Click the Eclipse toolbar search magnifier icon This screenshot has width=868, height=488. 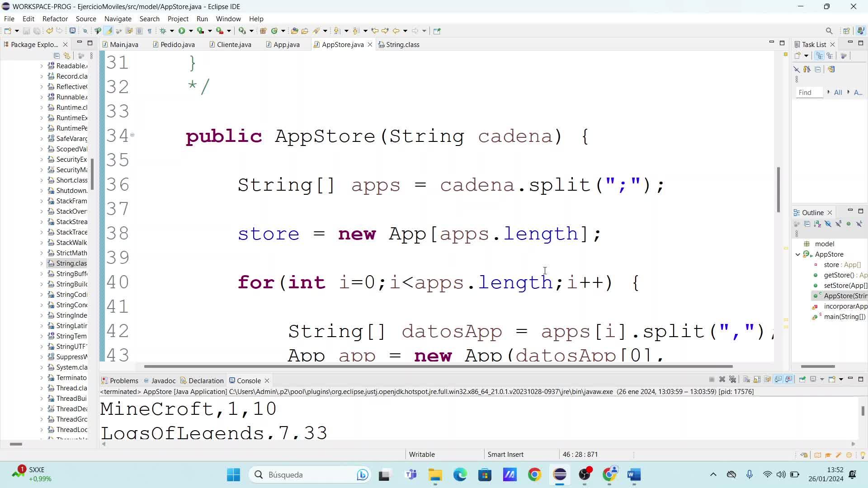coord(829,31)
